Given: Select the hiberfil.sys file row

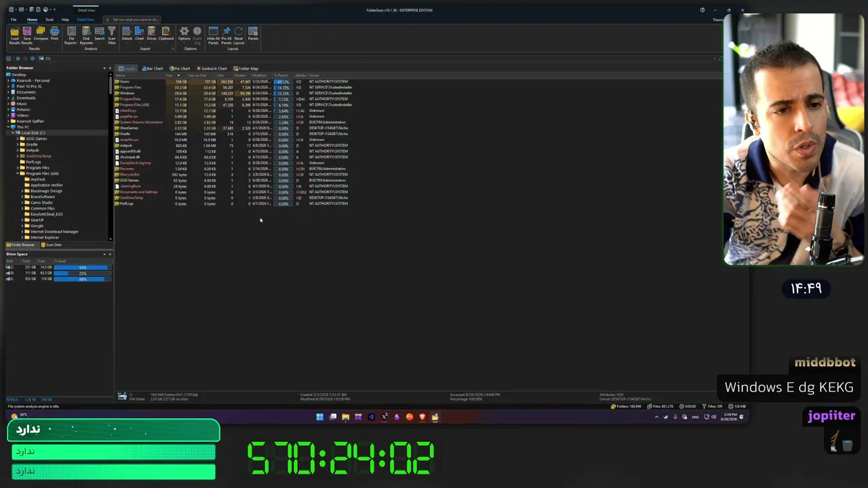Looking at the screenshot, I should 233,110.
